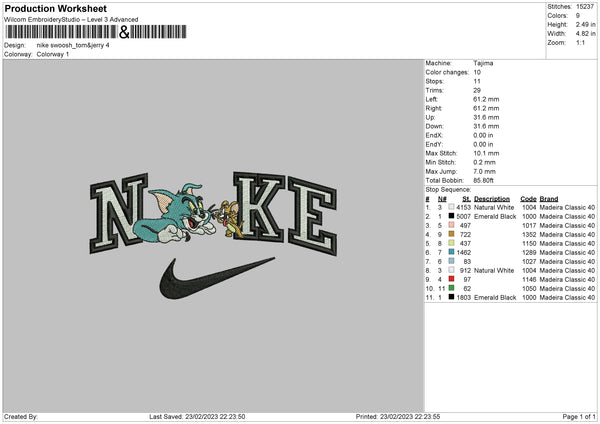Select the red swatch in code 1146 row
The image size is (600, 424).
[x=451, y=279]
